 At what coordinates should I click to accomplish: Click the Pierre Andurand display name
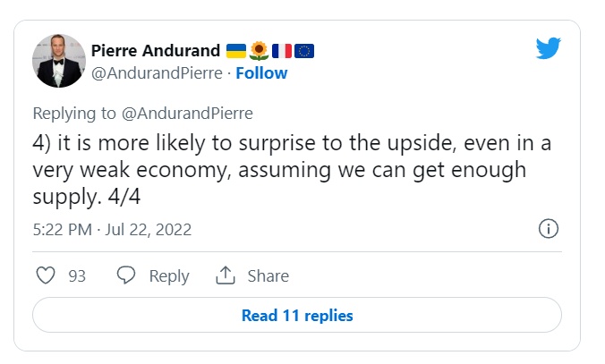click(156, 50)
